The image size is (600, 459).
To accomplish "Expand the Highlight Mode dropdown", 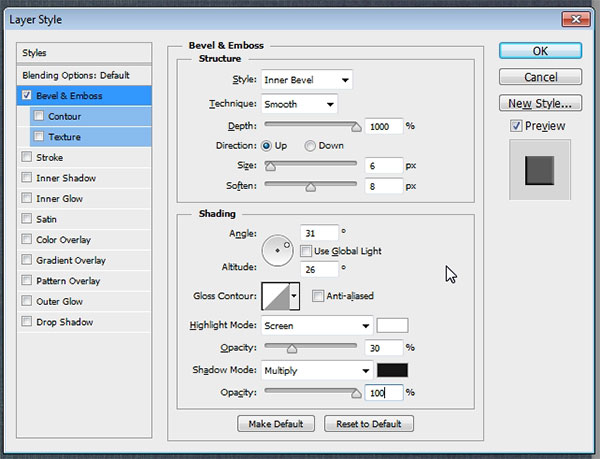I will click(316, 326).
